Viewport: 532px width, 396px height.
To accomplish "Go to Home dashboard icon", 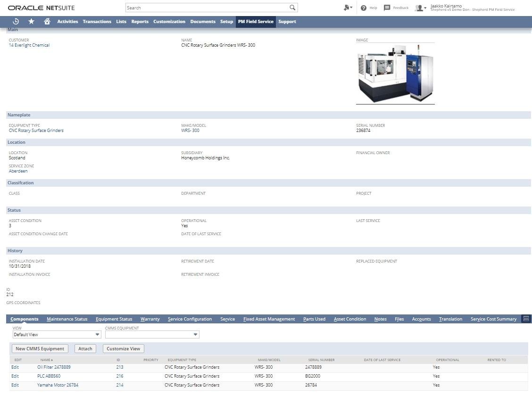I will point(47,21).
